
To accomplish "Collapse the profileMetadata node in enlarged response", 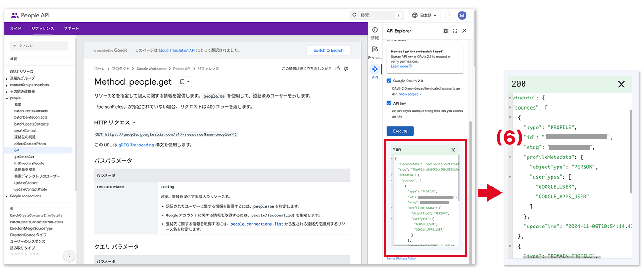I will click(510, 157).
